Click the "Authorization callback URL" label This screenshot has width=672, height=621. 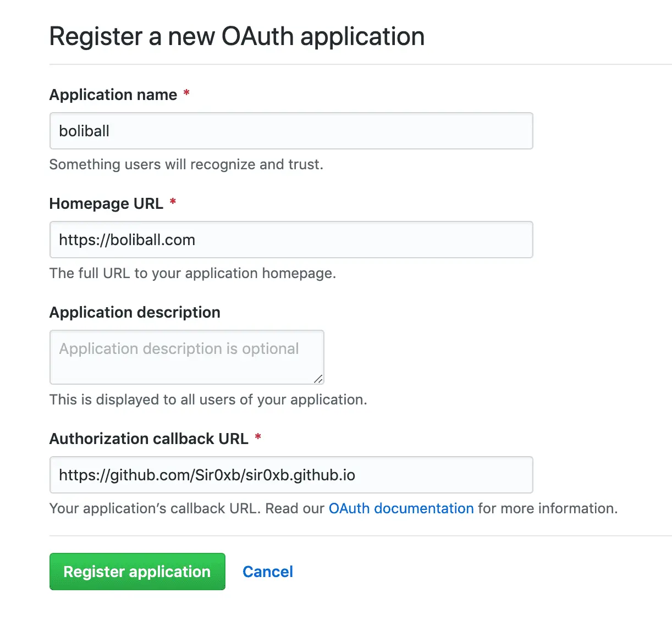149,439
